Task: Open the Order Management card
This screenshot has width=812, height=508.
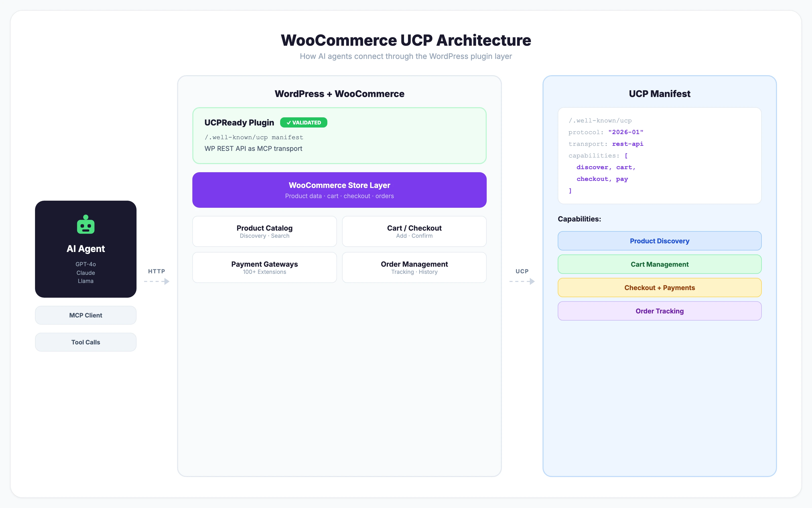Action: 414,267
